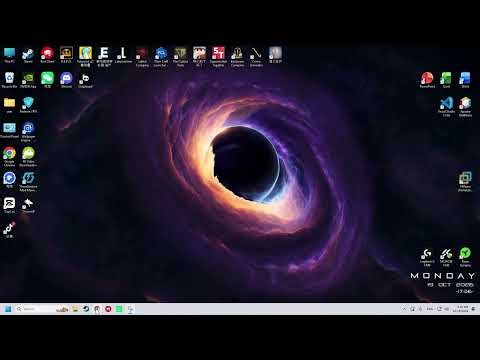The width and height of the screenshot is (480, 360).
Task: Open the Lethal Company shortcut
Action: (142, 56)
